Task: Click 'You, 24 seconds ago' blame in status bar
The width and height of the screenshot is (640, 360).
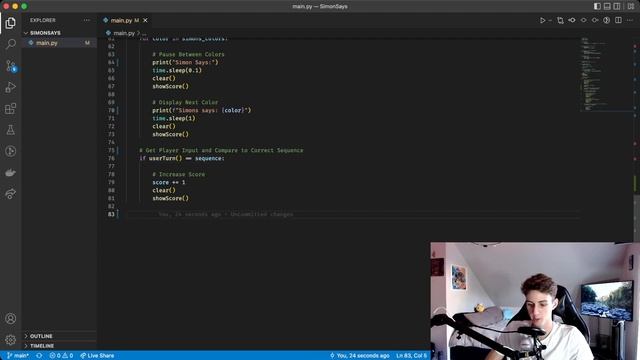Action: pos(359,356)
